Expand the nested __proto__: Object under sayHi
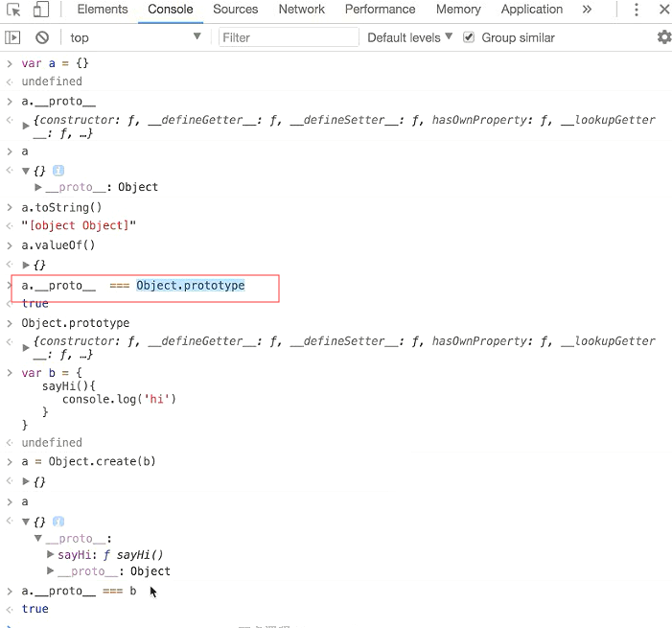The width and height of the screenshot is (672, 628). pos(50,570)
